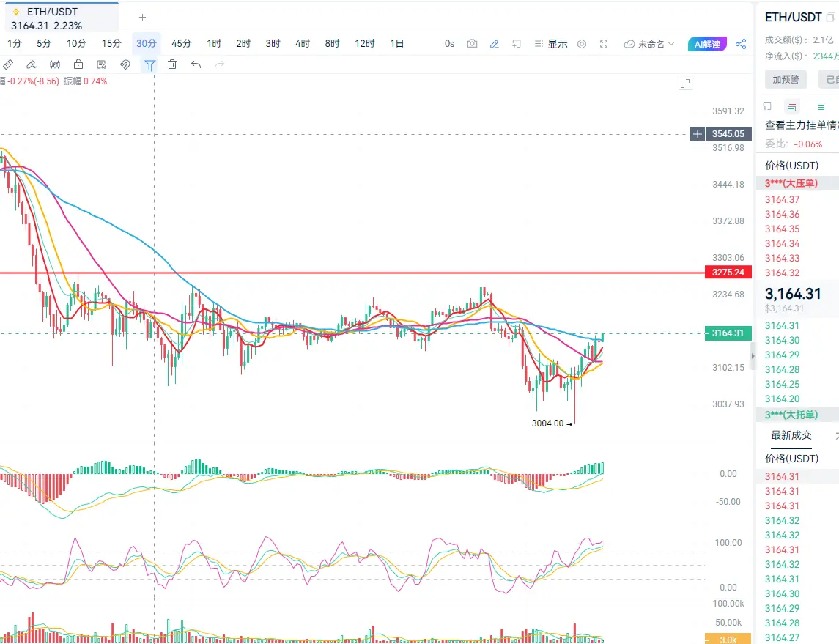
Task: Click the chart pane maximize icon
Action: click(685, 84)
